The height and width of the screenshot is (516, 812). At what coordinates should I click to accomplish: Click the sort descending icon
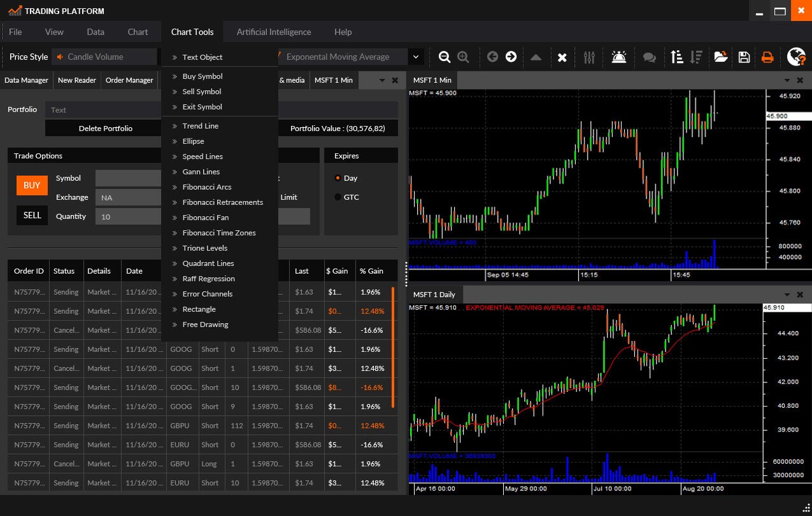click(696, 57)
